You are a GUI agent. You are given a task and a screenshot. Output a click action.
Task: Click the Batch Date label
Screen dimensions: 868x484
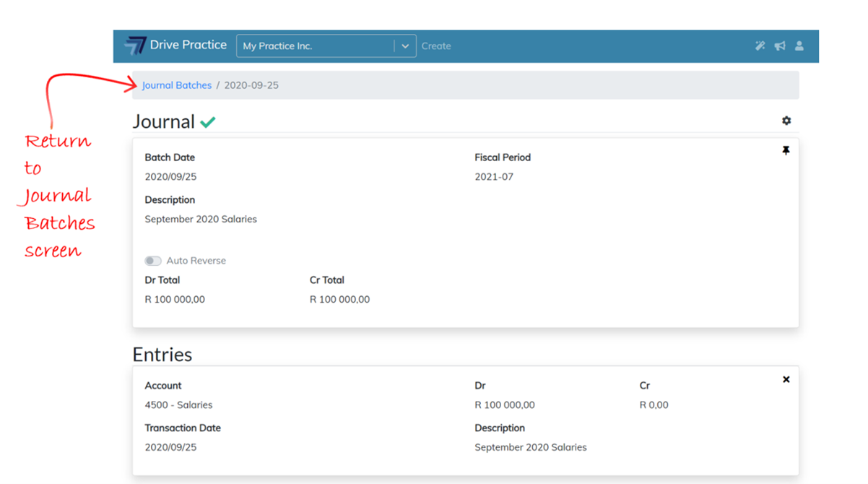click(170, 157)
